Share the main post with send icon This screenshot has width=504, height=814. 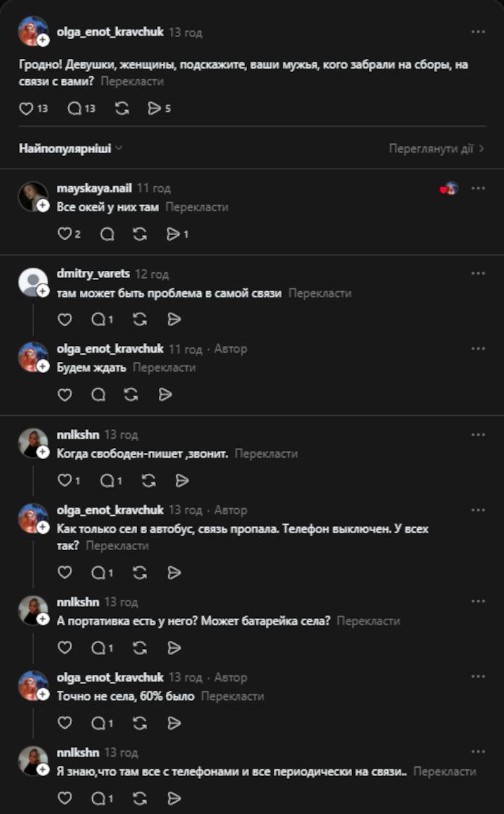point(154,108)
